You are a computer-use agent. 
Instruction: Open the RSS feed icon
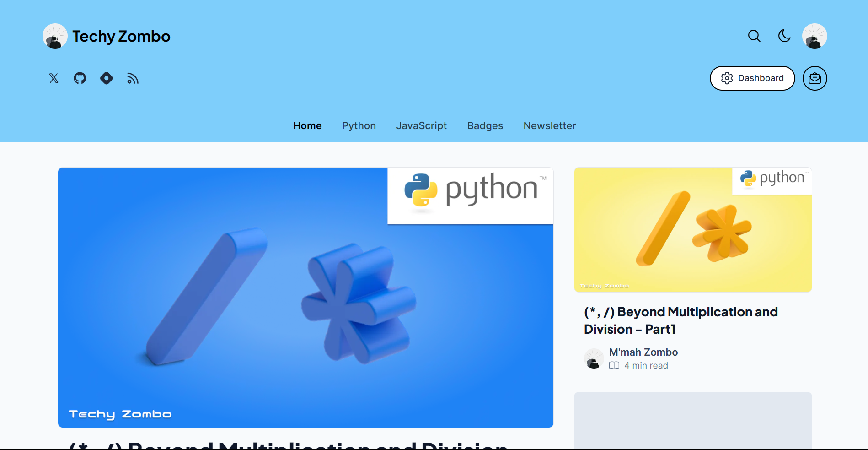click(x=133, y=79)
